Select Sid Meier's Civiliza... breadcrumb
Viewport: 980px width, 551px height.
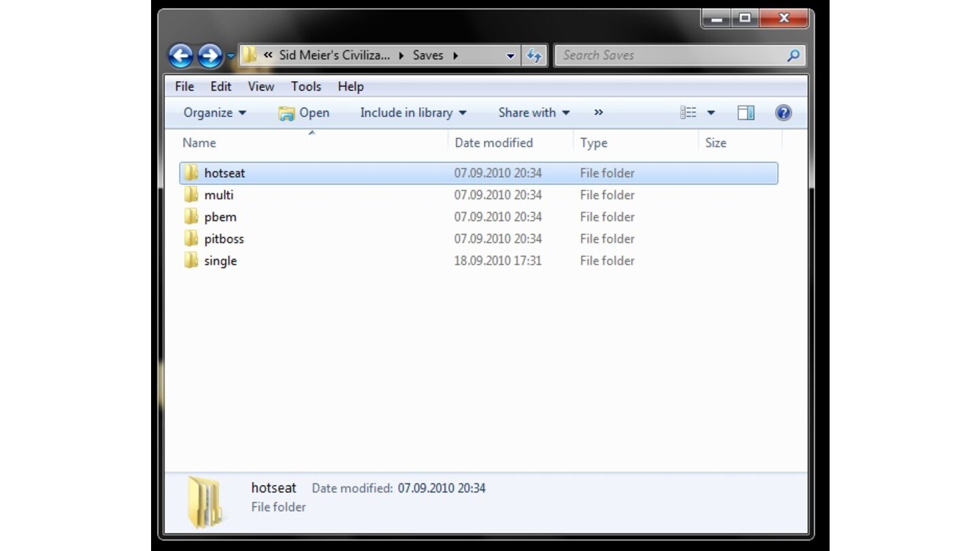[334, 55]
